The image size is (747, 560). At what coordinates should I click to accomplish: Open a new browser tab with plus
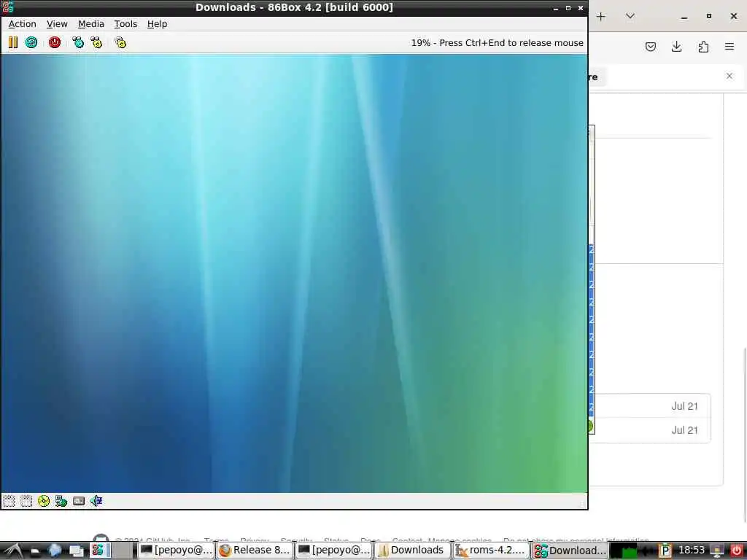(x=601, y=17)
